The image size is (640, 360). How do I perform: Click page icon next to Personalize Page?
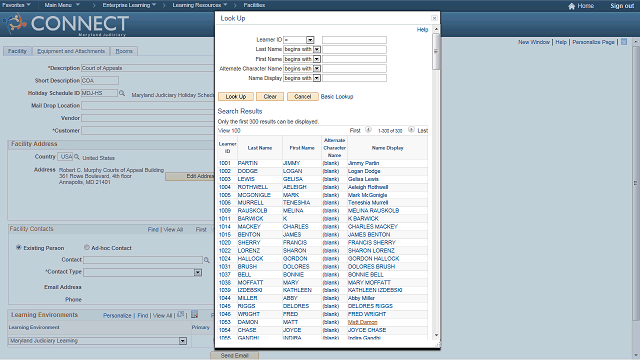click(624, 42)
